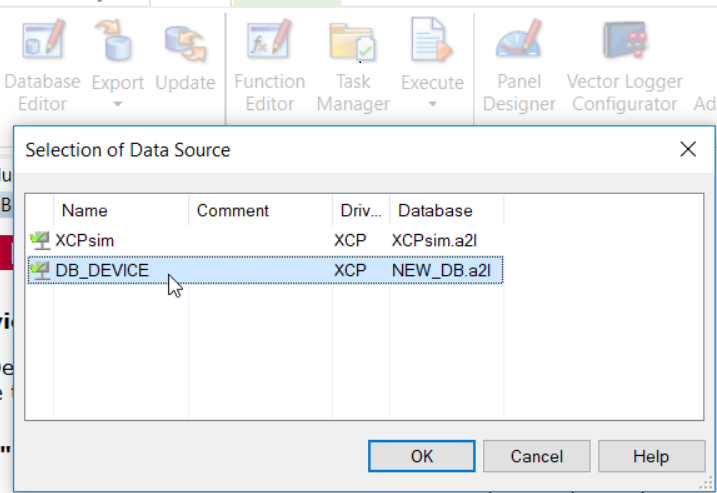717x493 pixels.
Task: Open the Function Editor
Action: pyautogui.click(x=269, y=65)
